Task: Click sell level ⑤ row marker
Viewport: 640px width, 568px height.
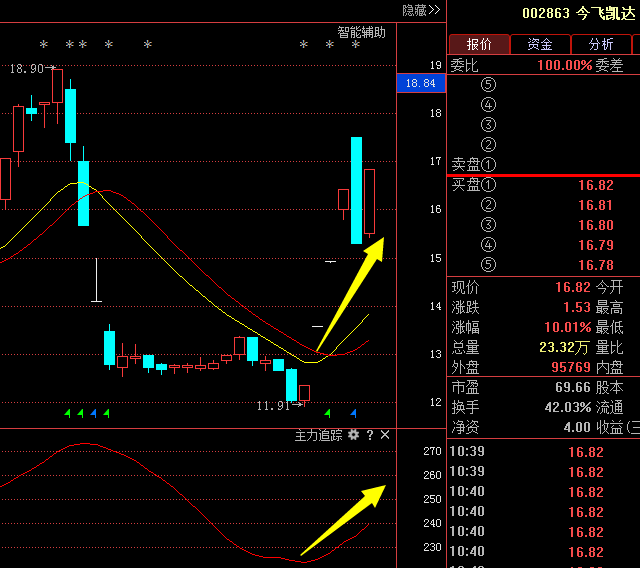Action: [488, 84]
